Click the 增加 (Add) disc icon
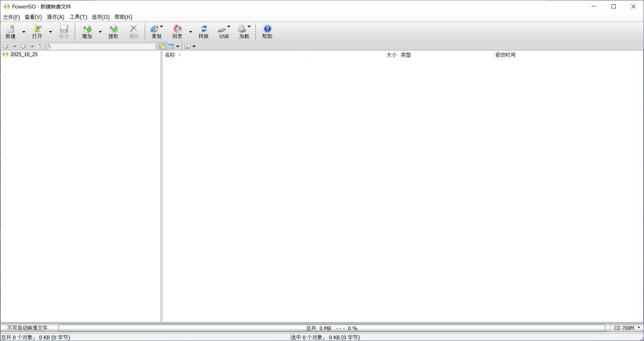 tap(87, 32)
